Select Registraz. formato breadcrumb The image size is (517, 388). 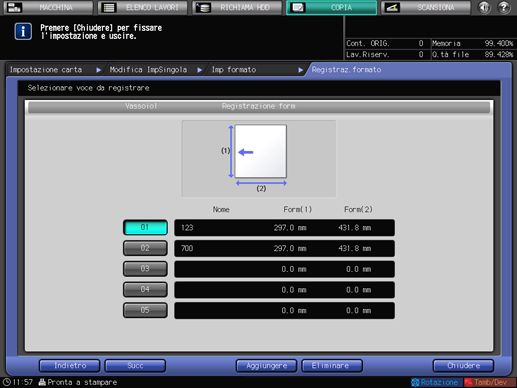[x=346, y=70]
